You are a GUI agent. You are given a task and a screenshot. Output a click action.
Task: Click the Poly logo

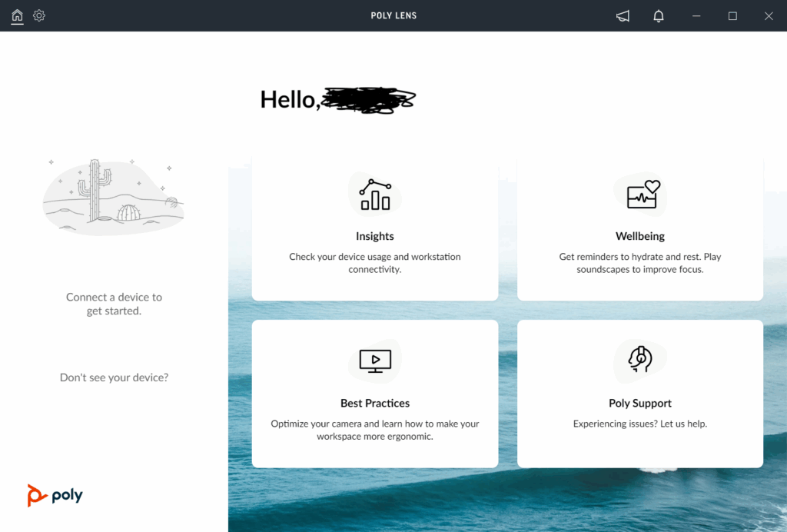[x=55, y=495]
